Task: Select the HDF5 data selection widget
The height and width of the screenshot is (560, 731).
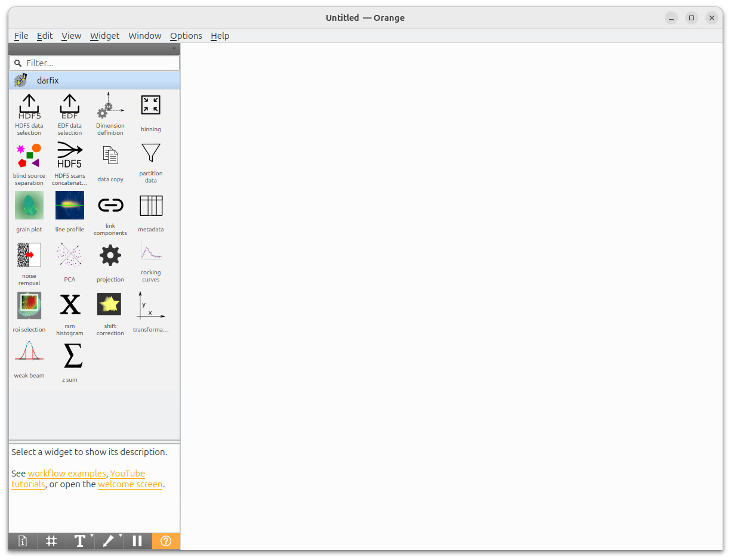Action: (29, 114)
